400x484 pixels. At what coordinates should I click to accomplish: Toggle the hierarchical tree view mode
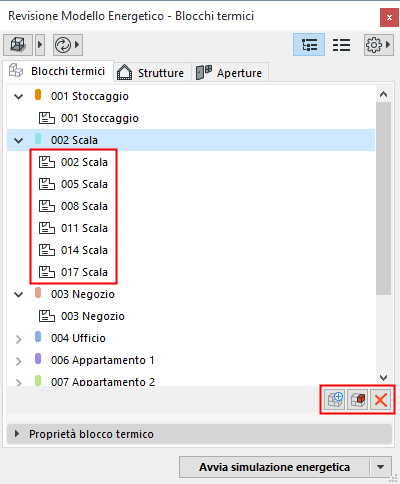click(x=309, y=44)
